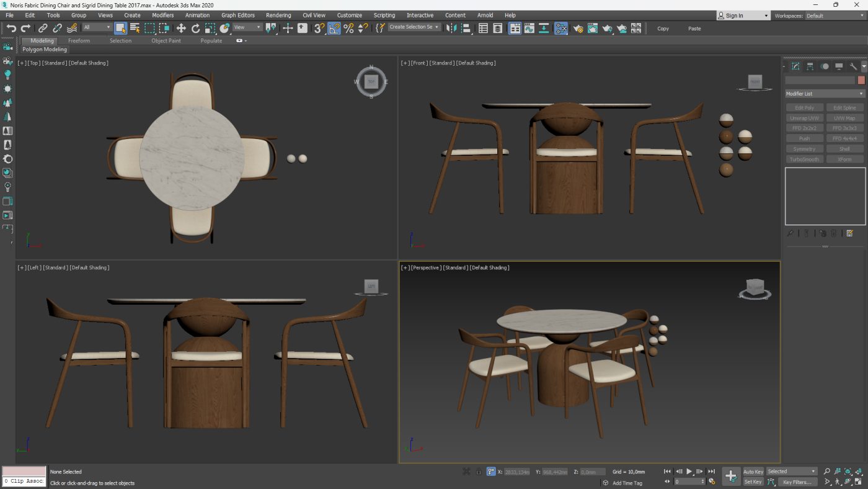This screenshot has height=489, width=868.
Task: Open the Curve Editor
Action: click(529, 28)
